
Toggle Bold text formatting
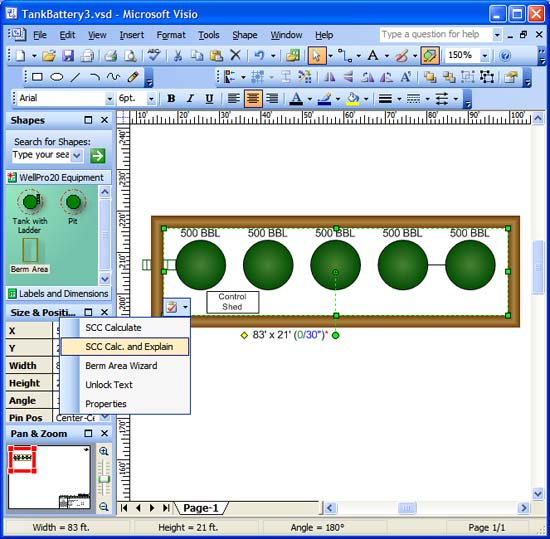coord(171,99)
